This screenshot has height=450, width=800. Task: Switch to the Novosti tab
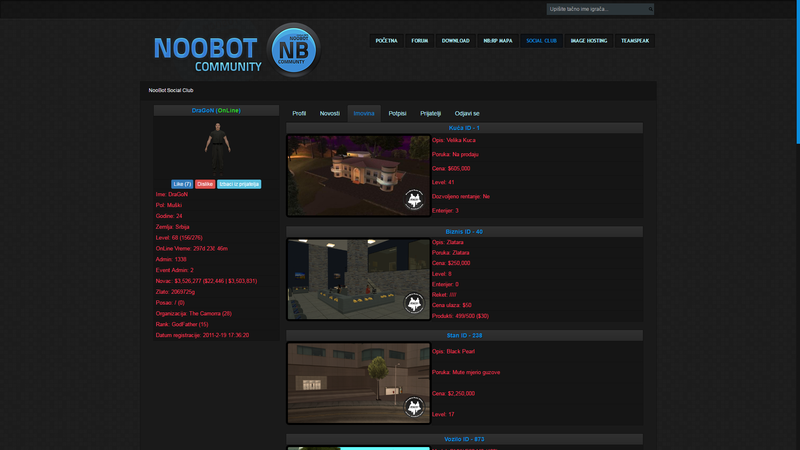pos(329,114)
